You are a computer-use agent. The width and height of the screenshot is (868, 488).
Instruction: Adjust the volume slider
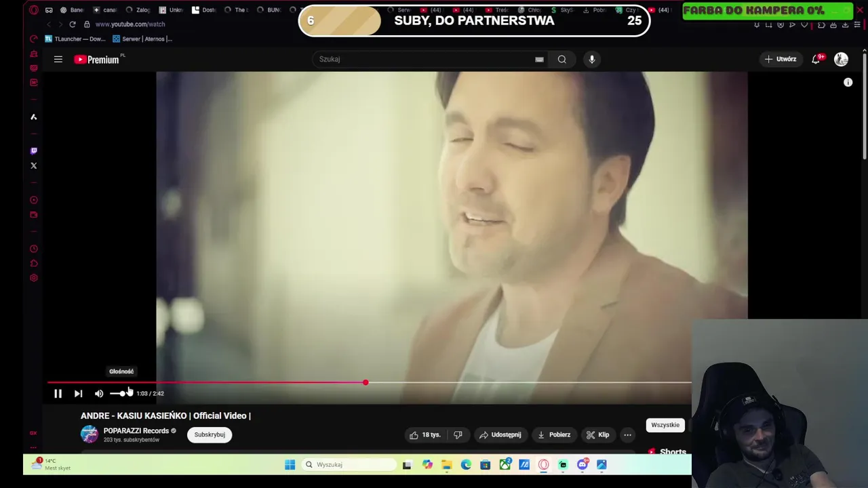click(121, 393)
